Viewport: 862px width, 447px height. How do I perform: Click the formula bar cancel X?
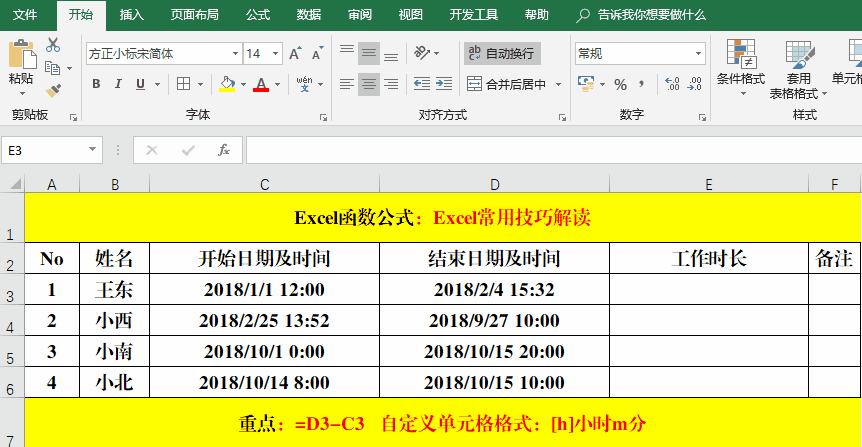(x=152, y=150)
